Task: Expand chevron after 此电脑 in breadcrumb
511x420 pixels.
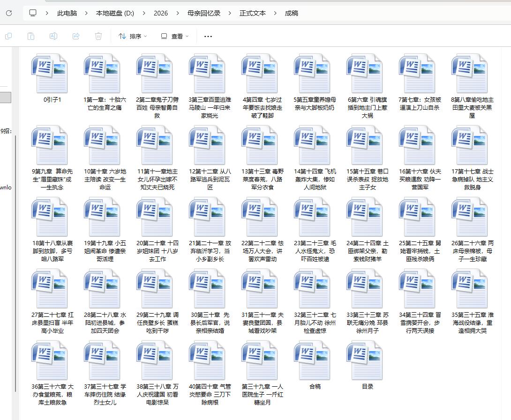Action: pos(86,13)
